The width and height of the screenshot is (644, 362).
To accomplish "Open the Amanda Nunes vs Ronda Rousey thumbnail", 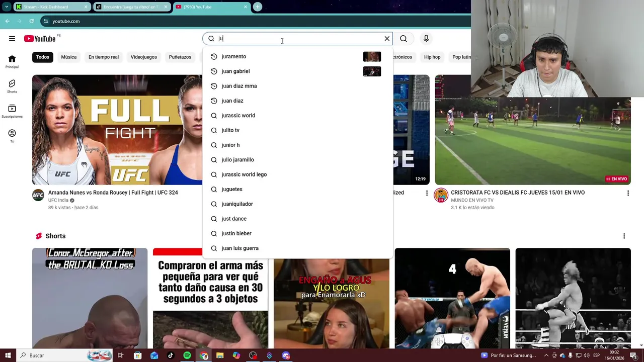I will [x=117, y=130].
